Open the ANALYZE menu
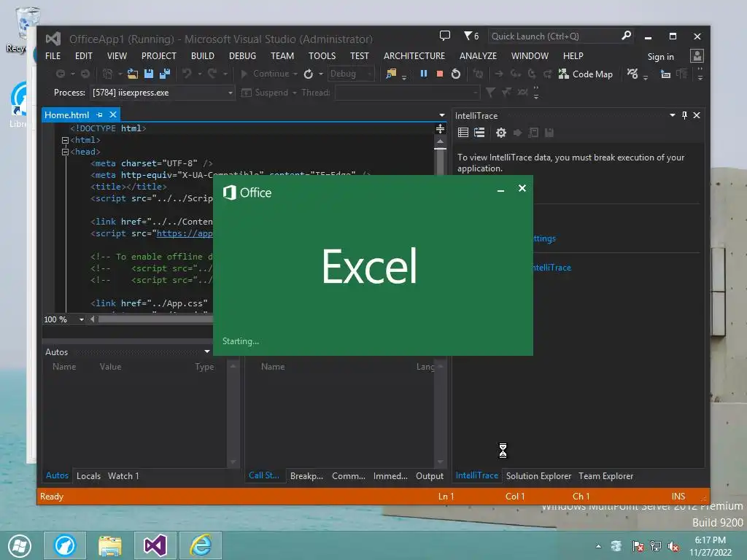747x560 pixels. (x=478, y=56)
